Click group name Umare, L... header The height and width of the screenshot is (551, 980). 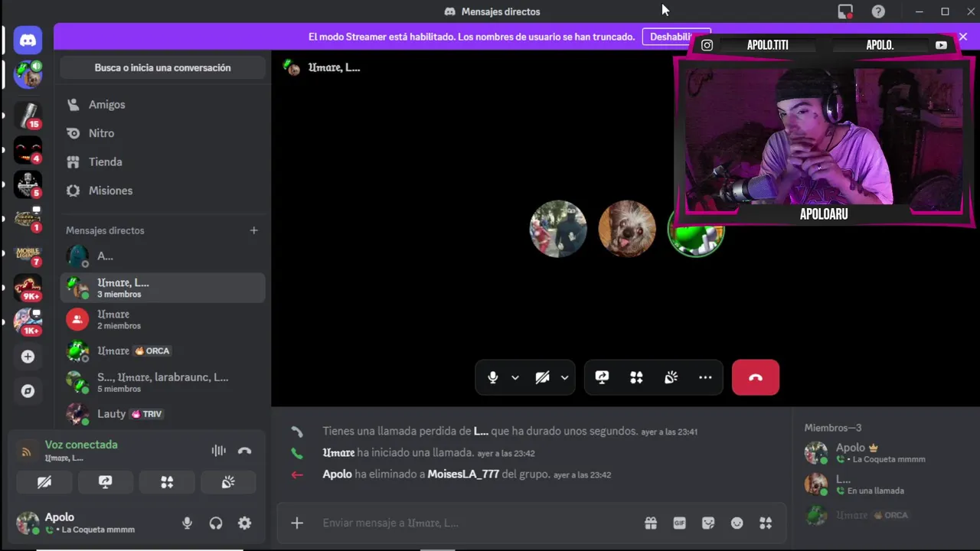point(334,67)
